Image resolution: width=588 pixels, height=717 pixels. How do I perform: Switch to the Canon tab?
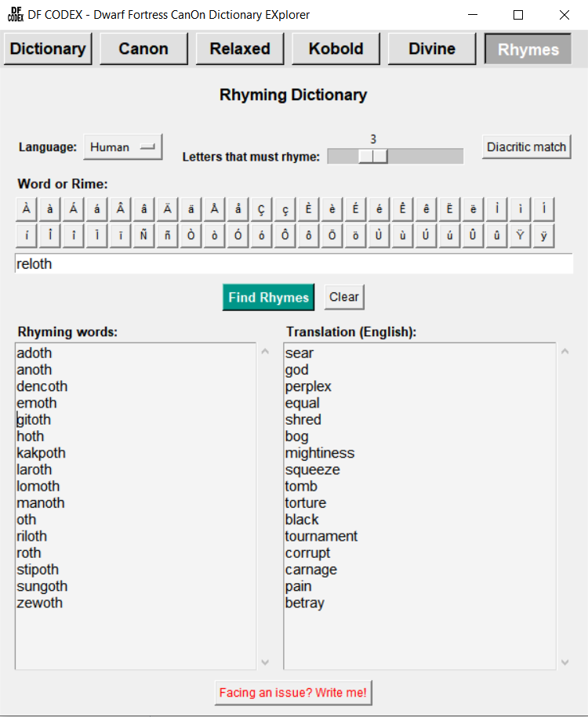(x=143, y=49)
